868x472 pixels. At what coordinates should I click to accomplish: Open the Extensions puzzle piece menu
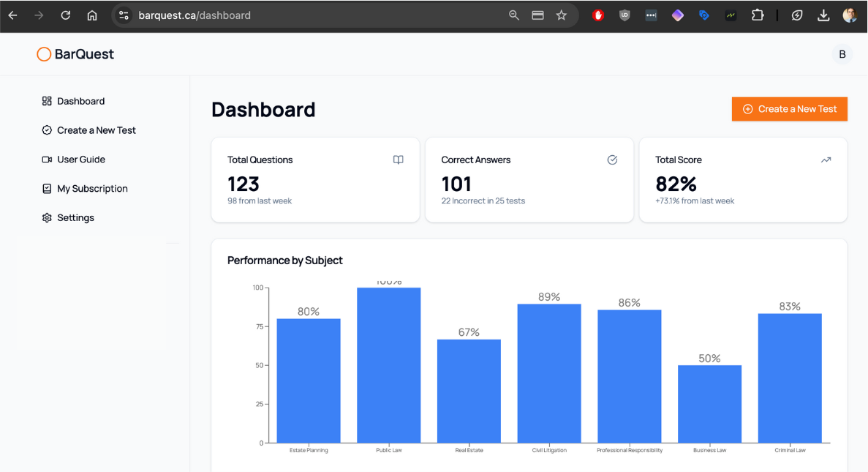[758, 15]
